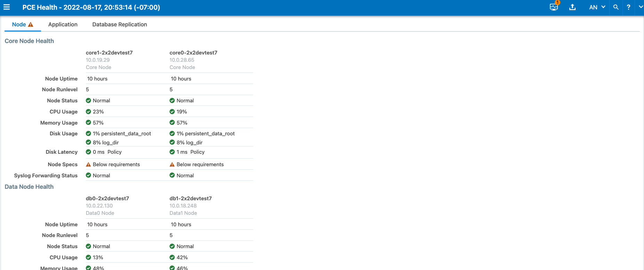Viewport: 644px width, 270px height.
Task: Open the hamburger navigation menu
Action: 7,7
